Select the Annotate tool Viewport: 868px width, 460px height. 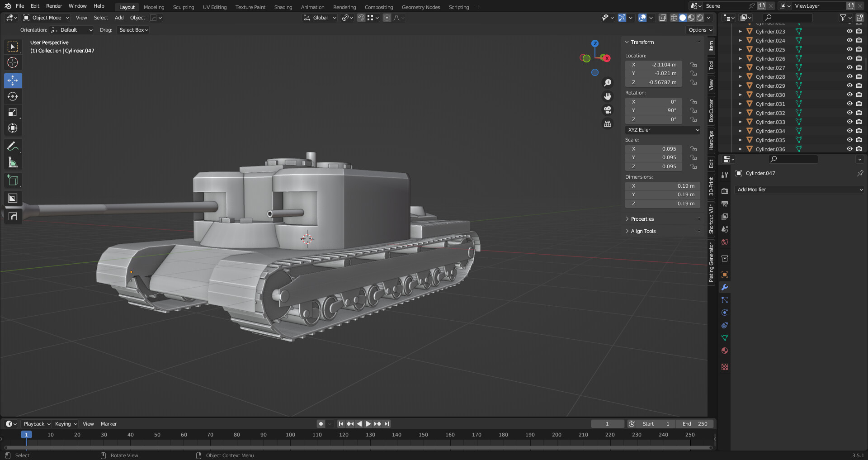click(x=13, y=146)
